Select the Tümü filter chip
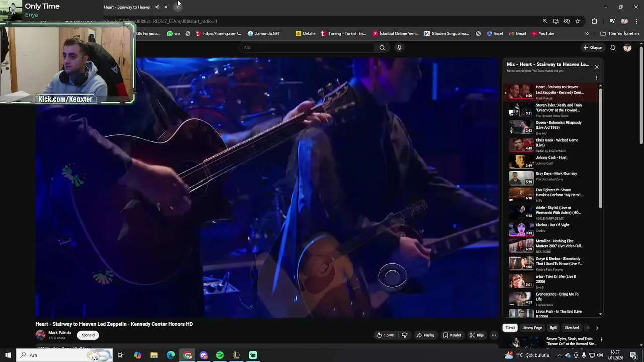644x362 pixels. coord(510,328)
